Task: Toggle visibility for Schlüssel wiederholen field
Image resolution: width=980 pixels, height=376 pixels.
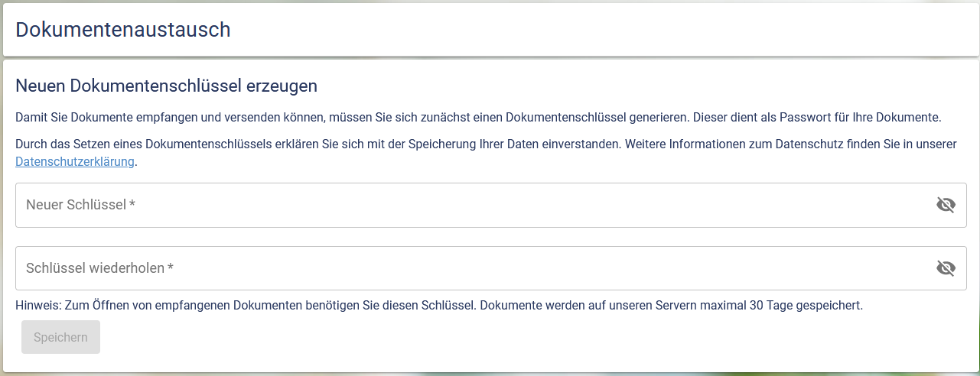Action: [x=946, y=268]
